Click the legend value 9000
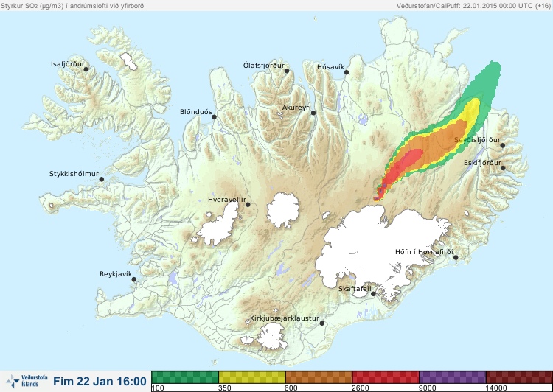Image resolution: width=553 pixels, height=392 pixels. [428, 388]
